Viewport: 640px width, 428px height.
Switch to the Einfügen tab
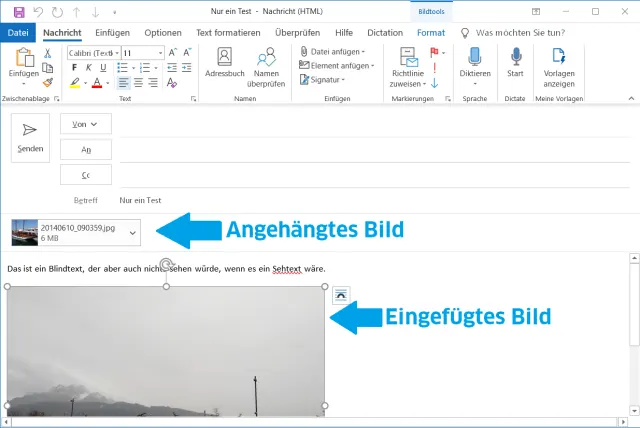pos(112,33)
